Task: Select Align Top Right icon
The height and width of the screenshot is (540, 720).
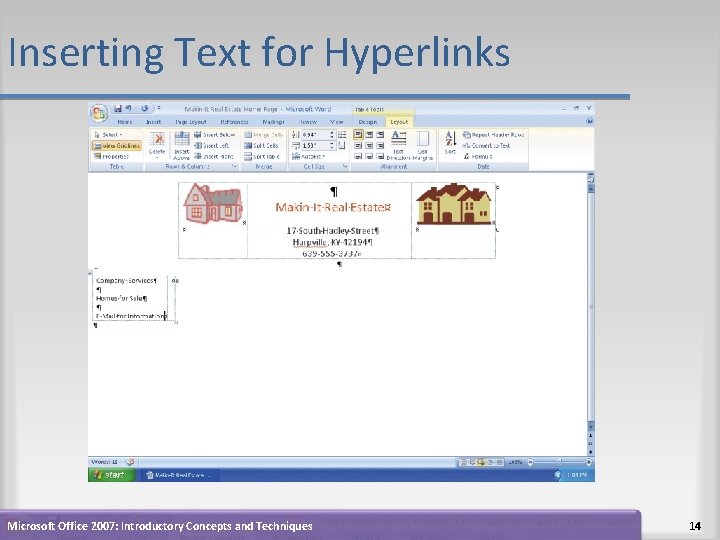Action: point(380,135)
